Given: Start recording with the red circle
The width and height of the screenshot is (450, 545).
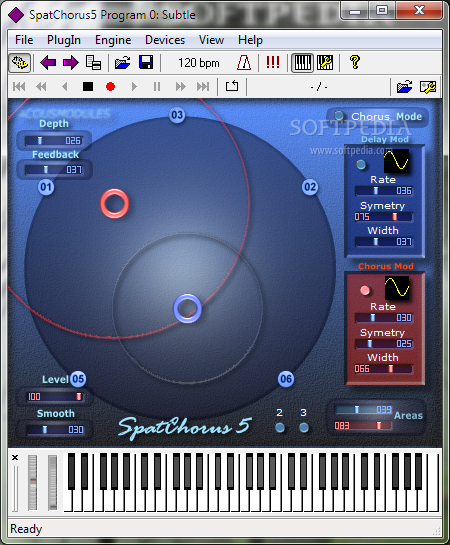Looking at the screenshot, I should [x=111, y=87].
